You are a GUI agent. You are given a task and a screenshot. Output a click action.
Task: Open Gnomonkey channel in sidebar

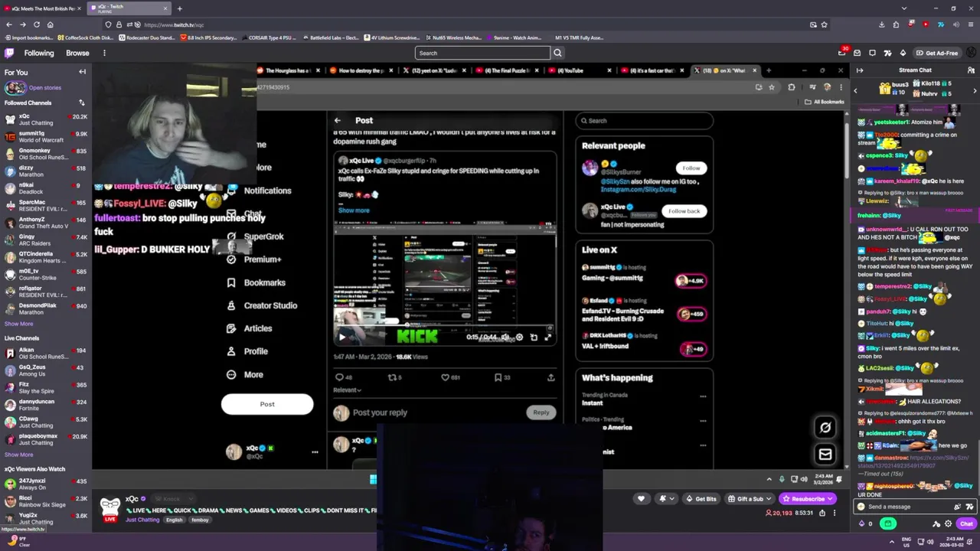point(46,154)
